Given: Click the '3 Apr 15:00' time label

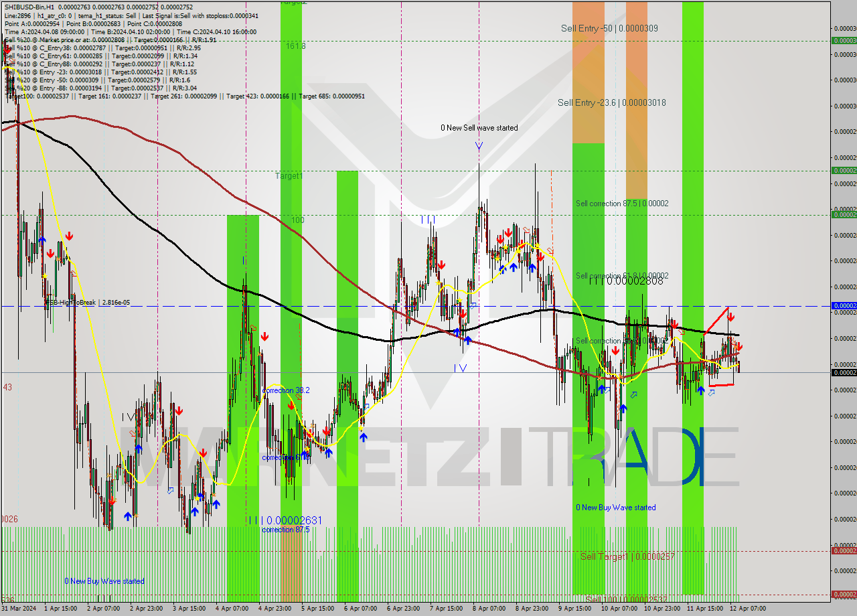Looking at the screenshot, I should click(x=191, y=609).
